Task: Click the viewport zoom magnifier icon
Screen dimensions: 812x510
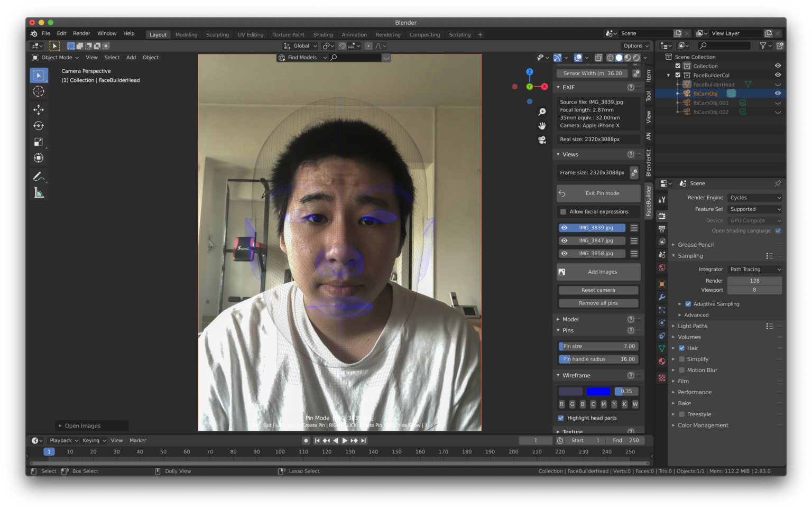Action: pyautogui.click(x=542, y=112)
